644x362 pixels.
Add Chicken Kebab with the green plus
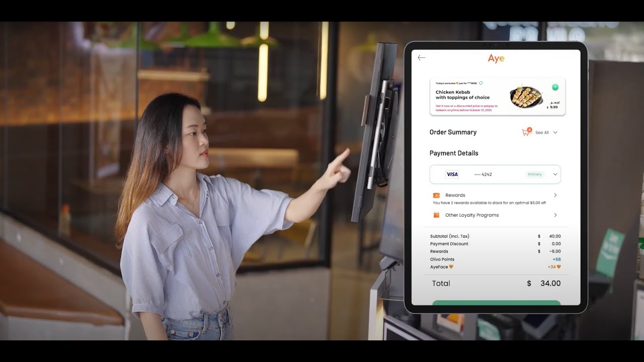tap(555, 87)
